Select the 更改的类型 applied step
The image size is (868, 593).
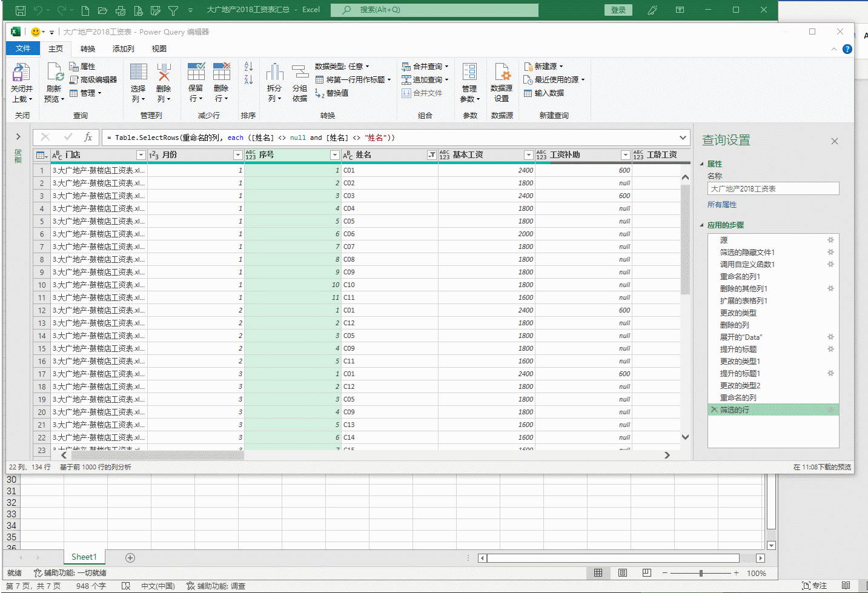click(738, 313)
